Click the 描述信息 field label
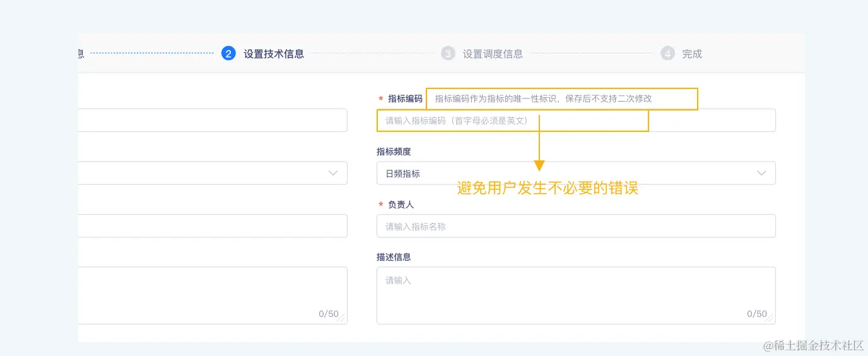This screenshot has height=356, width=868. tap(394, 258)
